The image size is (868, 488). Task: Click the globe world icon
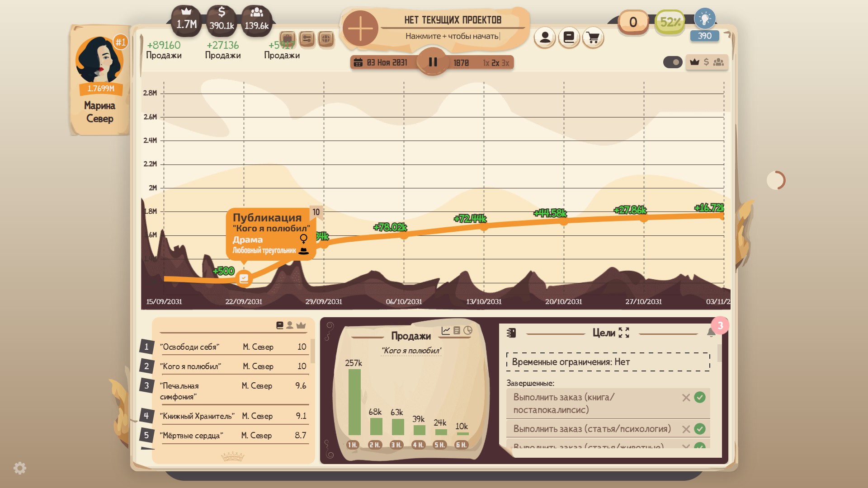326,39
